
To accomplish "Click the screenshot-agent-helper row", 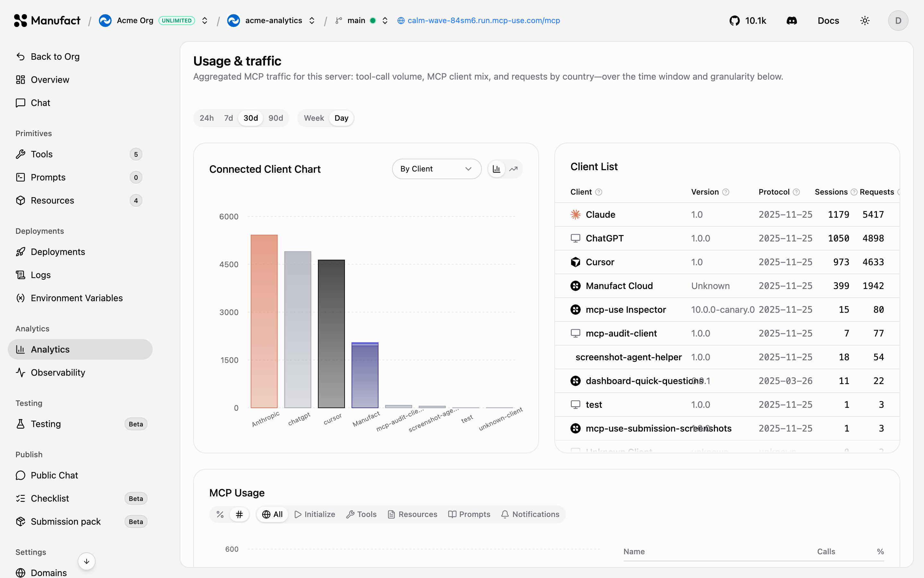I will [x=727, y=357].
